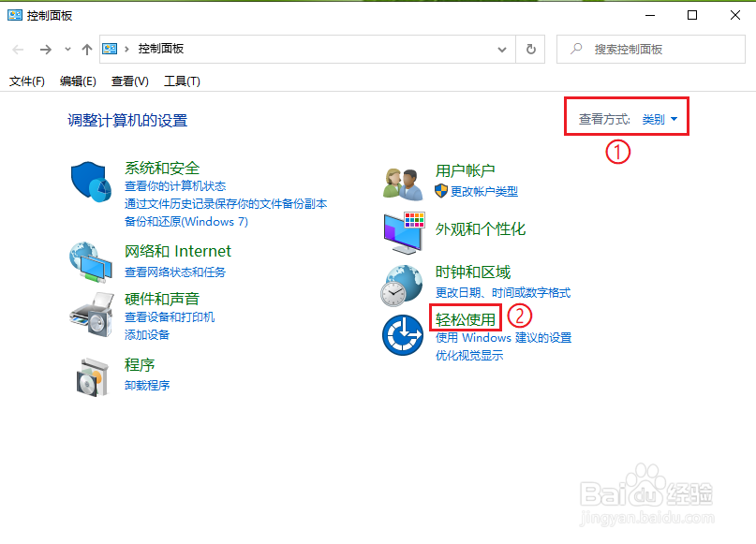
Task: Open 系统和安全 shield icon
Action: coord(89,180)
